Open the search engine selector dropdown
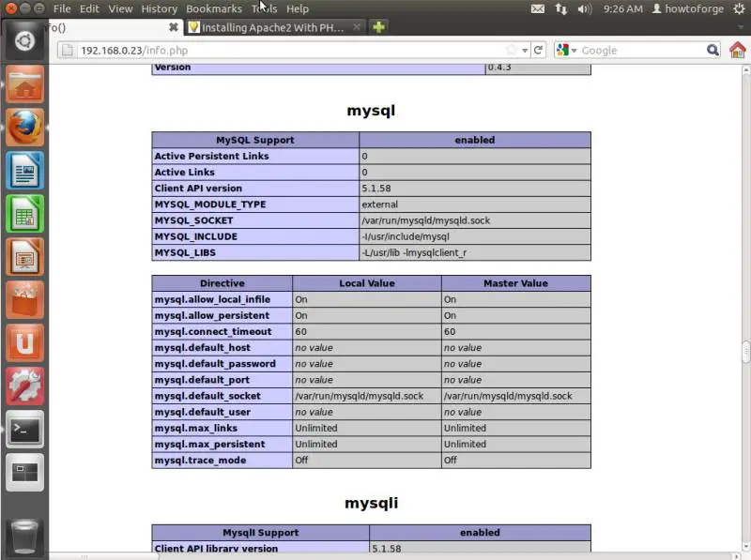The height and width of the screenshot is (560, 751). click(x=567, y=50)
